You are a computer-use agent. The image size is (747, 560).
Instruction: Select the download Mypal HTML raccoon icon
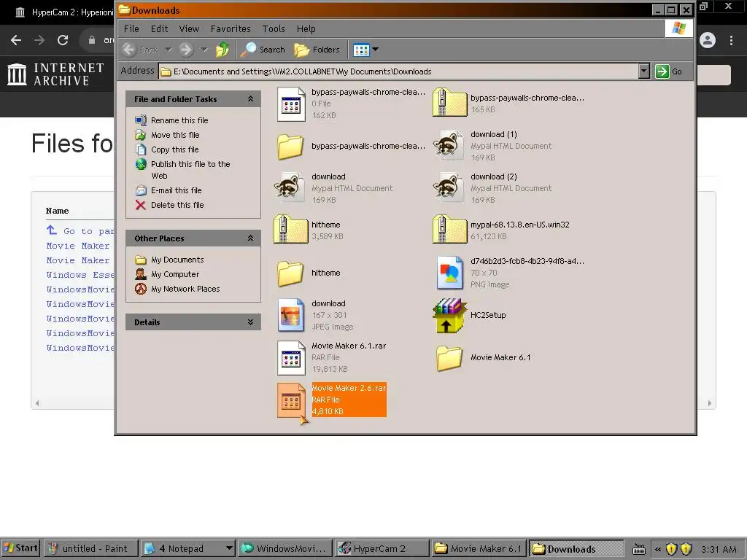tap(290, 187)
